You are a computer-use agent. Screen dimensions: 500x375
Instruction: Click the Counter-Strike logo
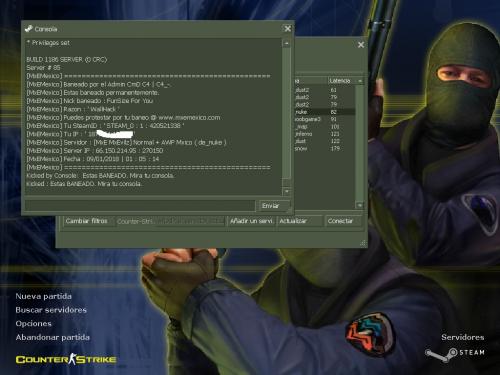[66, 359]
